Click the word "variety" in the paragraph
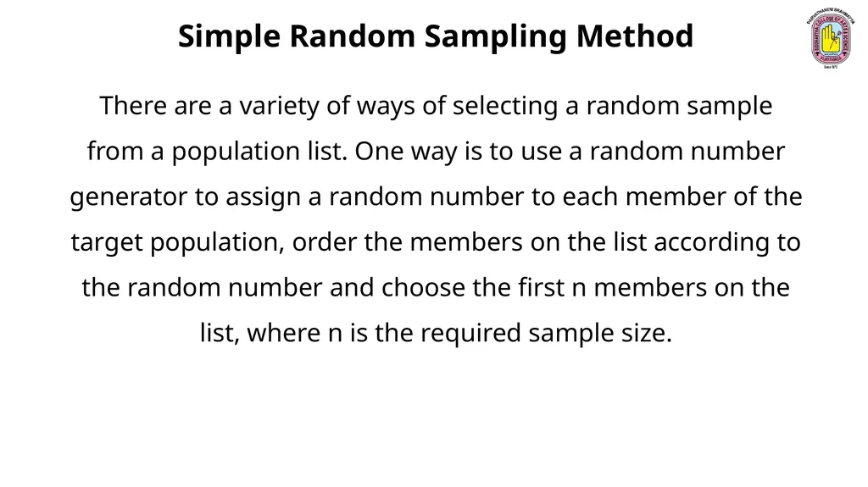This screenshot has height=487, width=868. click(x=279, y=106)
